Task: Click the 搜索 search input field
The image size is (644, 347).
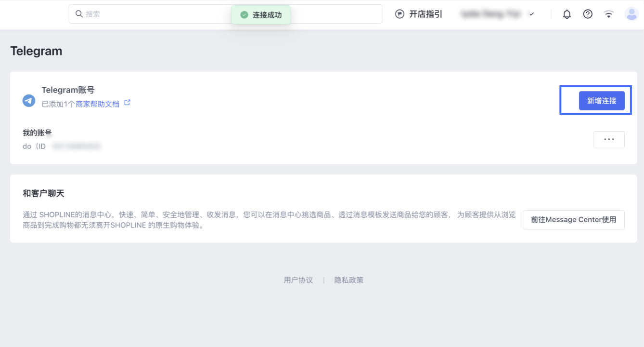Action: coord(144,14)
